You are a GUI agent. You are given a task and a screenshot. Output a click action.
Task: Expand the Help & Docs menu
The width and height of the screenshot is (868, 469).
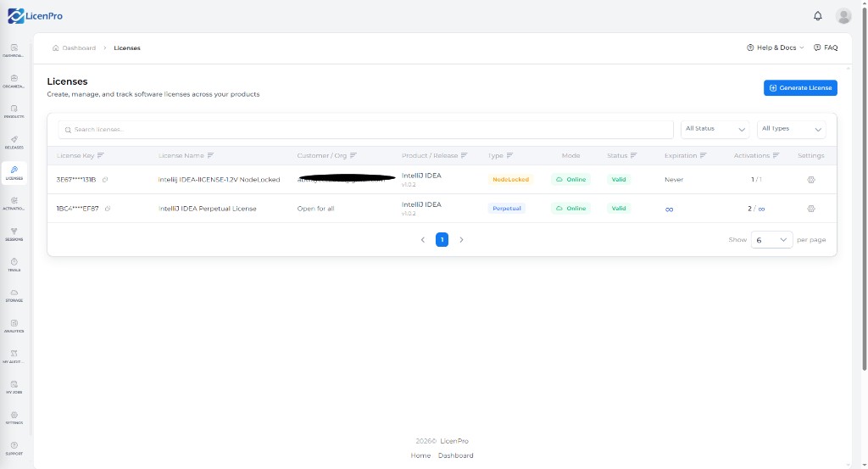click(x=775, y=47)
